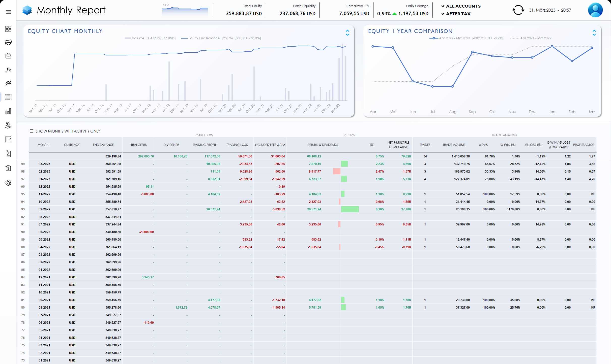The width and height of the screenshot is (611, 364).
Task: Sort by TRADE VOLUME column header
Action: click(454, 145)
